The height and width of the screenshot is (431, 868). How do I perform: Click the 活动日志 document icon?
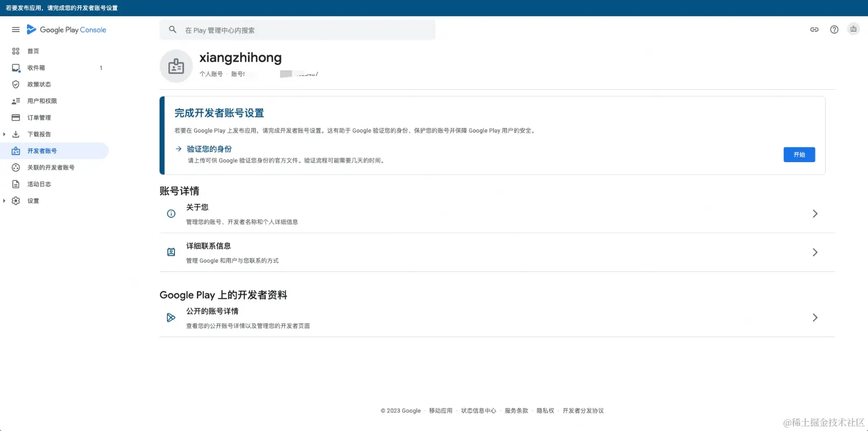point(16,184)
